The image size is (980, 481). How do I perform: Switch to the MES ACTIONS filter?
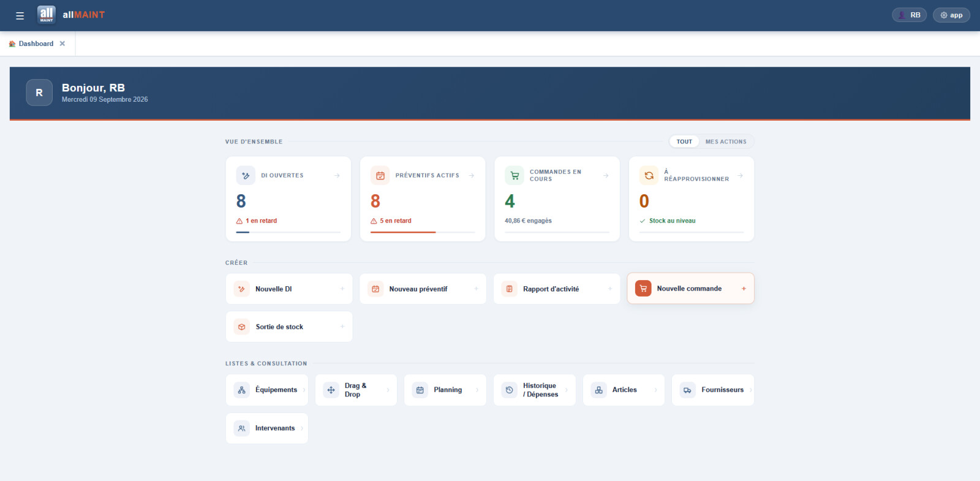pos(726,142)
